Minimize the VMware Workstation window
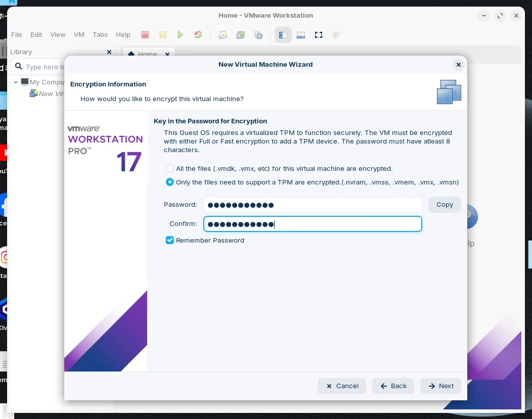 [484, 16]
